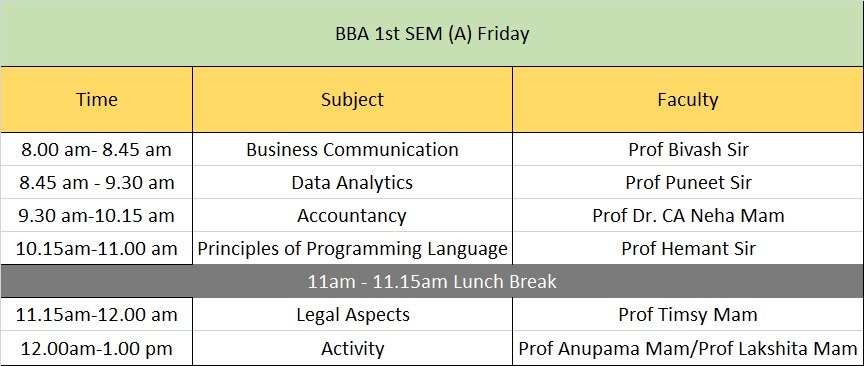Select the Business Communication cell
The width and height of the screenshot is (864, 366).
pyautogui.click(x=353, y=149)
